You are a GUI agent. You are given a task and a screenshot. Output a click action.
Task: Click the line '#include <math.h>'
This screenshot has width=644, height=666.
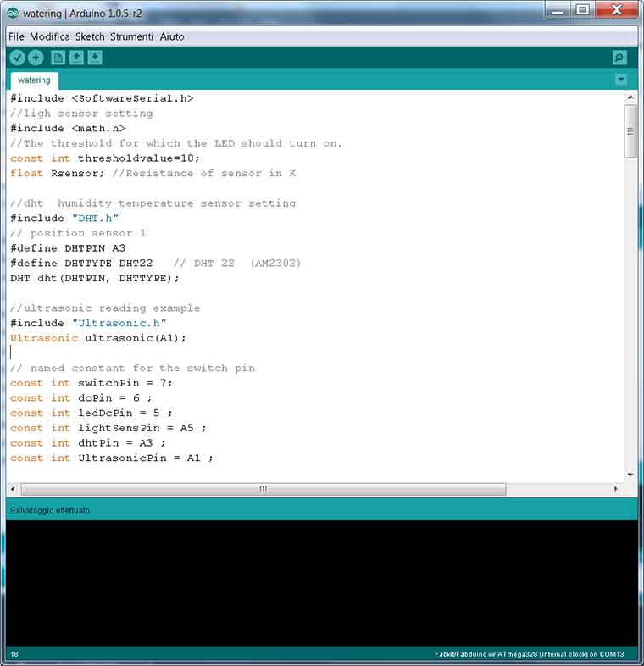click(68, 128)
